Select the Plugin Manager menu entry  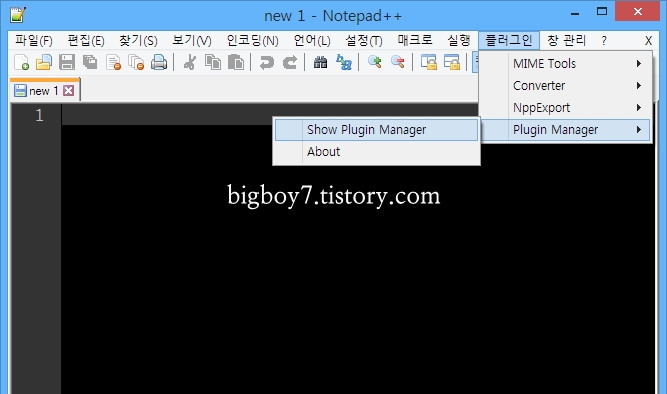pos(566,130)
